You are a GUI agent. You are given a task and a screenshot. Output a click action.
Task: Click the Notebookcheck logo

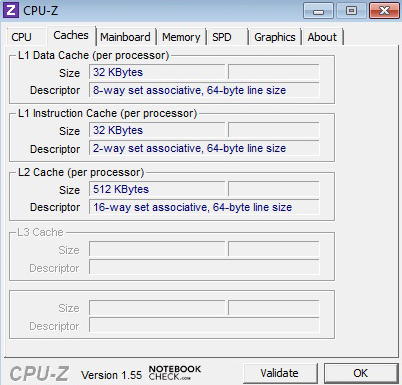175,373
